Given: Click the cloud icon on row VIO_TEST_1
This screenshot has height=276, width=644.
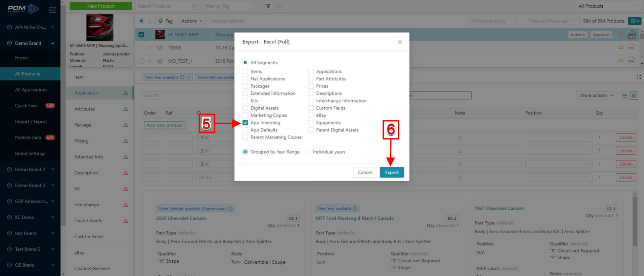Looking at the screenshot, I should (x=621, y=61).
